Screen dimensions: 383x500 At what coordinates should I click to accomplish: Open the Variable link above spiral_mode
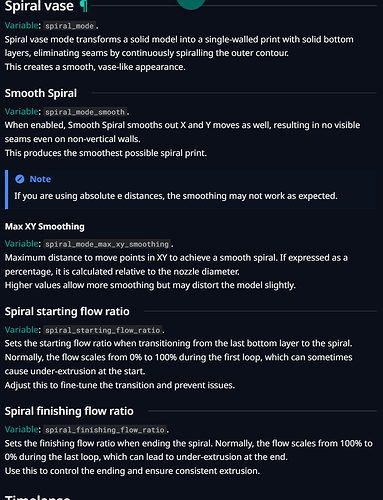(x=21, y=26)
